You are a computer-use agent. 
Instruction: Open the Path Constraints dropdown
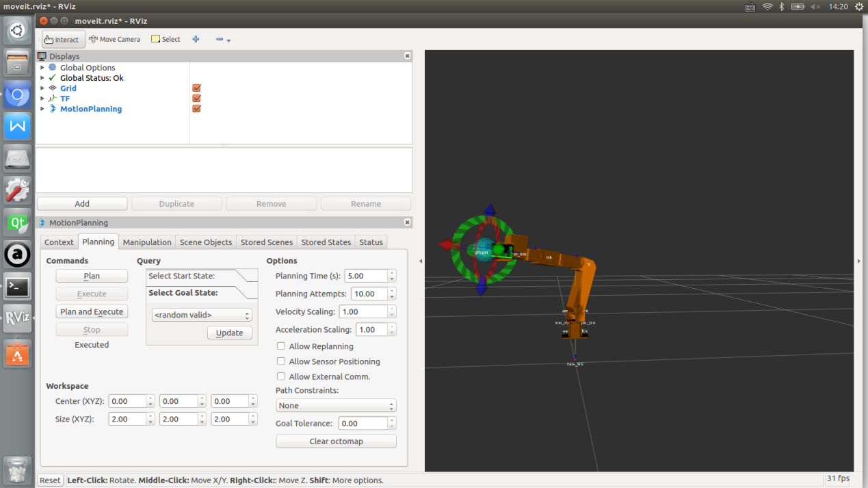336,406
